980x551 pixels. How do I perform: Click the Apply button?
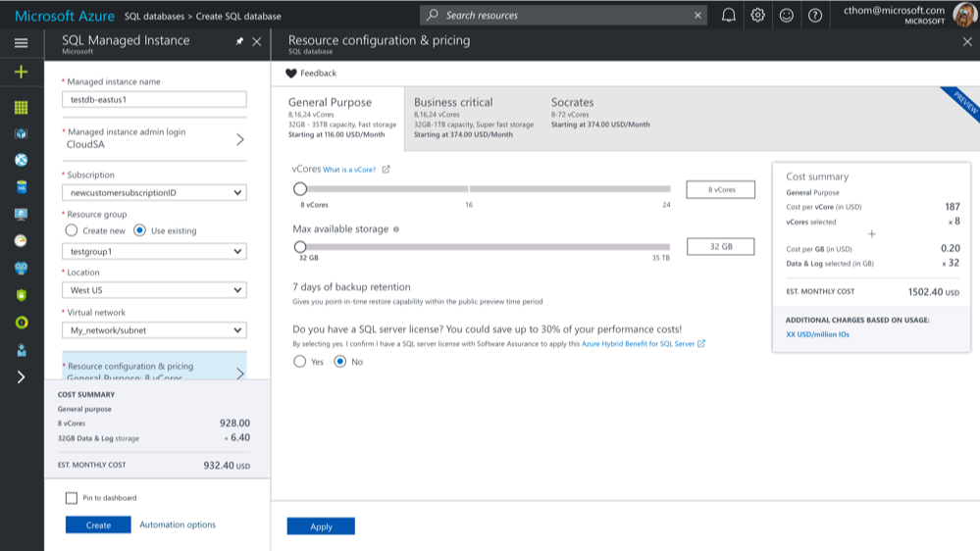[x=321, y=526]
